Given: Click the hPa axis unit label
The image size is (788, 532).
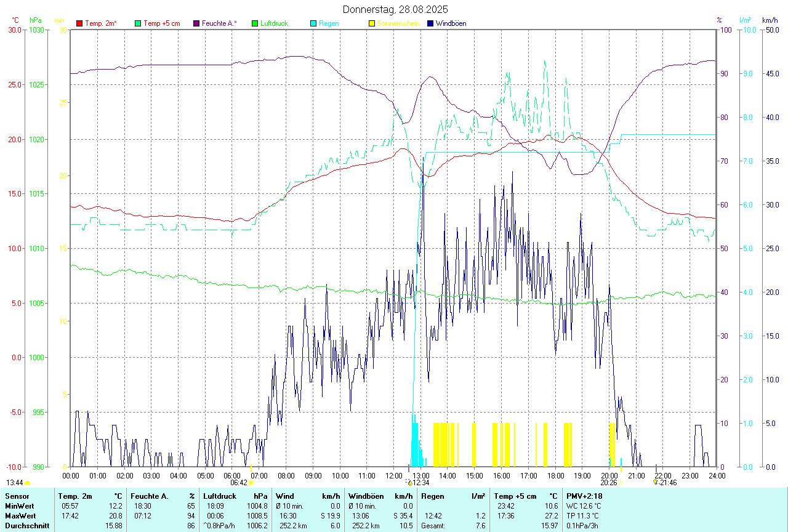Looking at the screenshot, I should (36, 20).
